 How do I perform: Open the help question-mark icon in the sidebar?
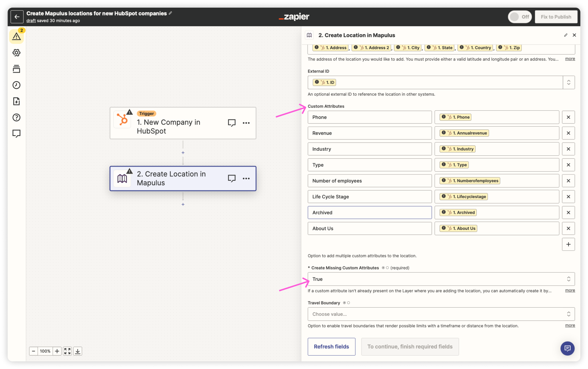(x=16, y=117)
